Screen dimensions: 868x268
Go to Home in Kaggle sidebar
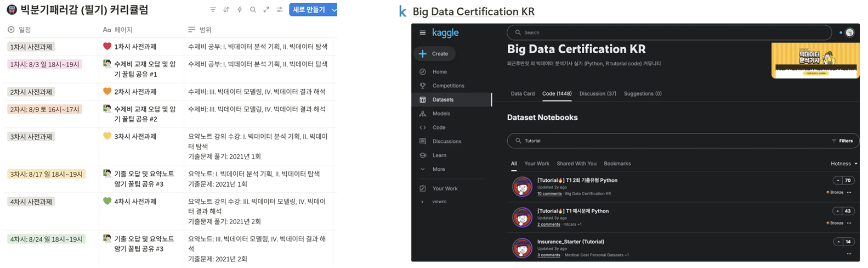(x=440, y=72)
